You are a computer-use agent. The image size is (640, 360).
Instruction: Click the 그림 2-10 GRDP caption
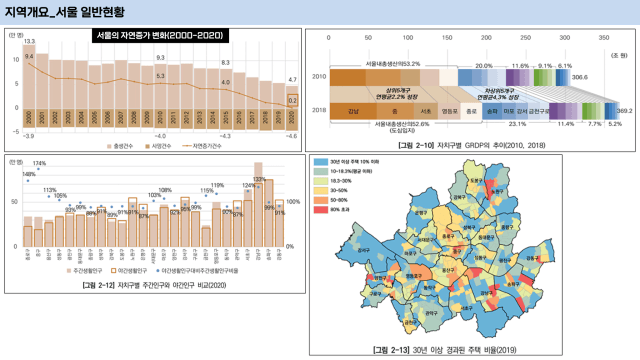click(x=472, y=145)
